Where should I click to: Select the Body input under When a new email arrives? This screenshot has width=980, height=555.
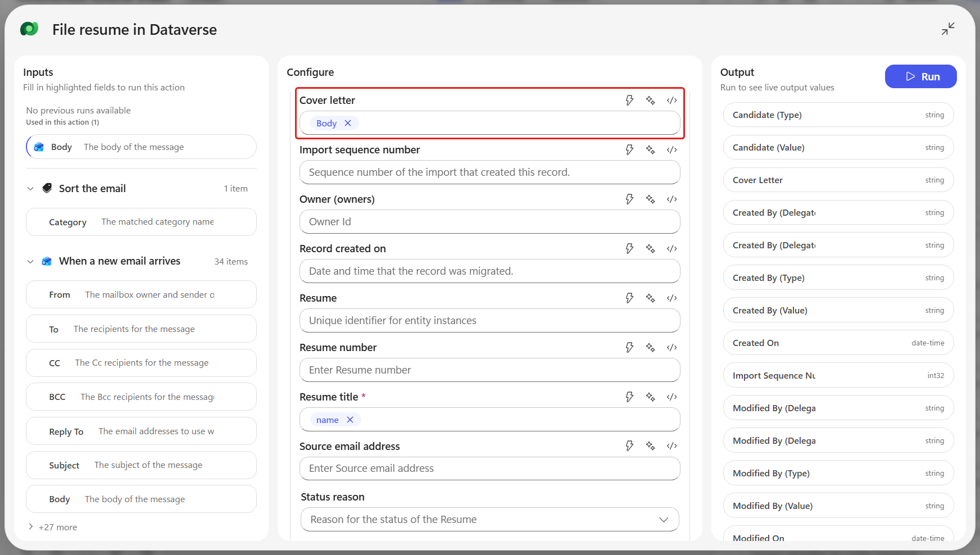pyautogui.click(x=141, y=499)
